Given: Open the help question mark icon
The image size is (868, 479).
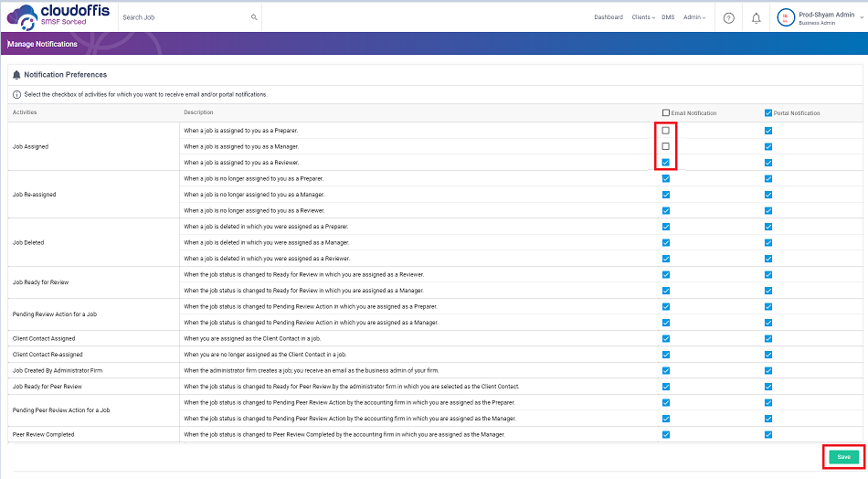Looking at the screenshot, I should pos(729,18).
